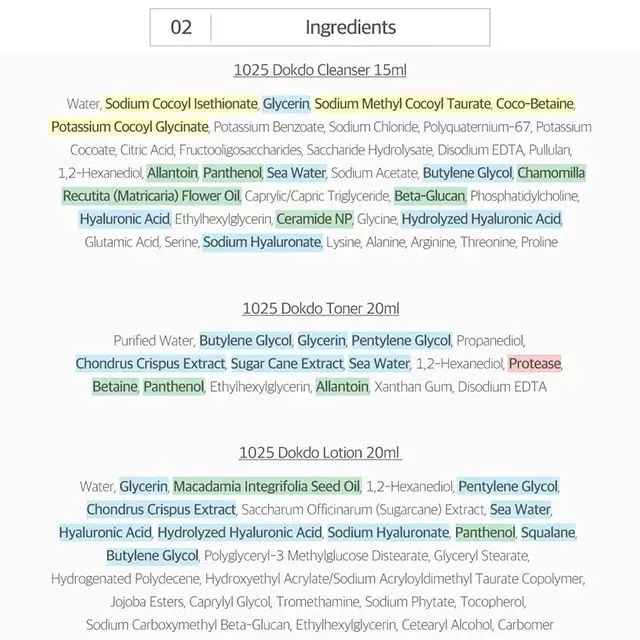Image resolution: width=640 pixels, height=640 pixels.
Task: Open the "1025 Dokdo Toner 20ml" heading
Action: point(320,308)
